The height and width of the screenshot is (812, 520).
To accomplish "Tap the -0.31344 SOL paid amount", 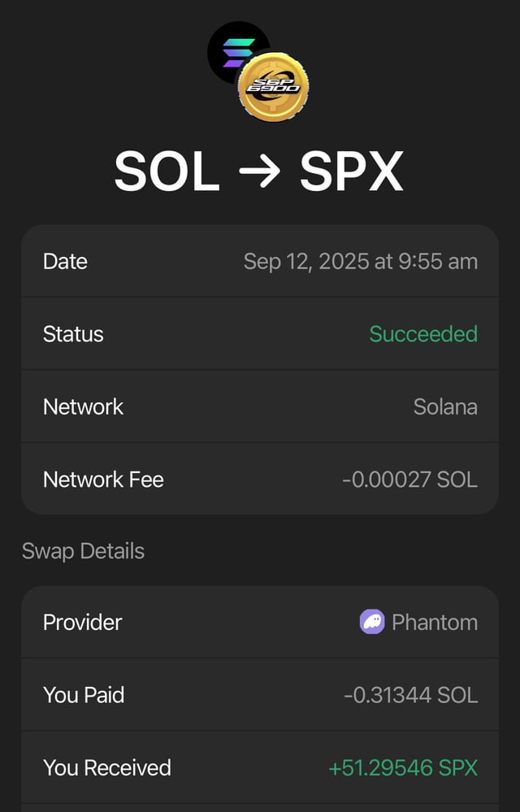I will tap(410, 695).
